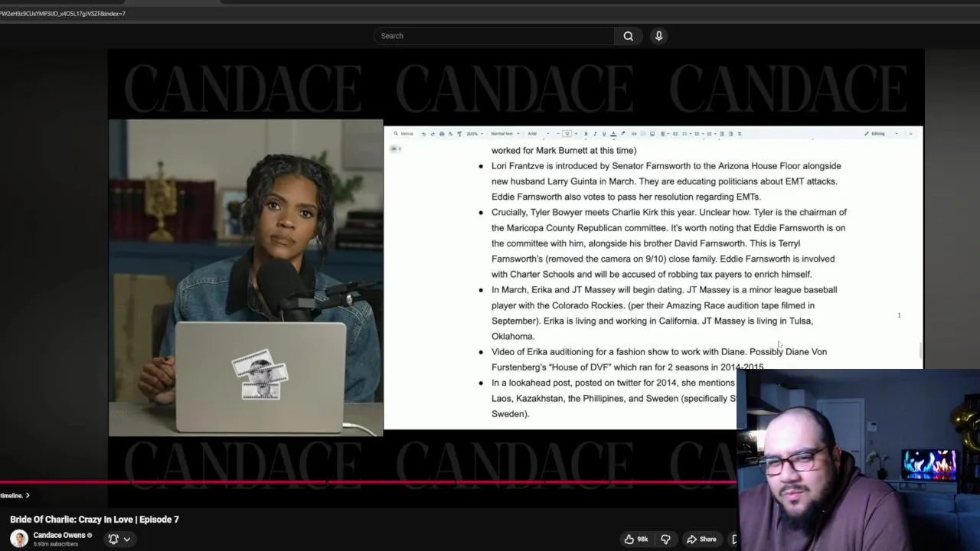Open the Arial font dropdown
The height and width of the screenshot is (551, 980).
[539, 134]
